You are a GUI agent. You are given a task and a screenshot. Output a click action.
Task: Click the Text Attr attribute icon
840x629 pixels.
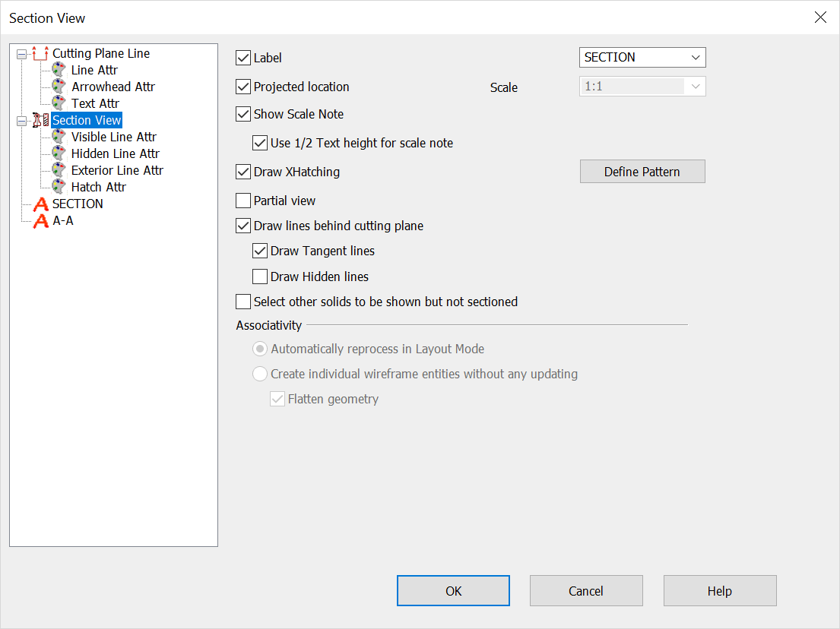coord(59,103)
